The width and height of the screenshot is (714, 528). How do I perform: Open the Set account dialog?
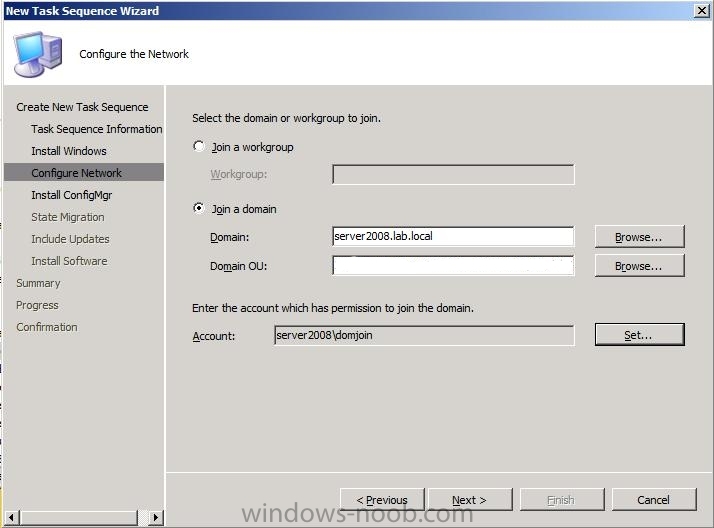pyautogui.click(x=639, y=335)
